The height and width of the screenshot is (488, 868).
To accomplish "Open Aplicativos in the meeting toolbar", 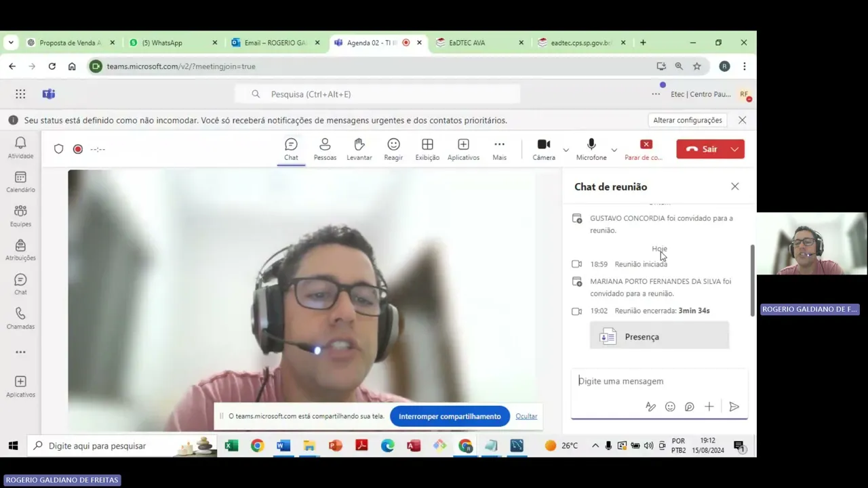I will (x=463, y=149).
